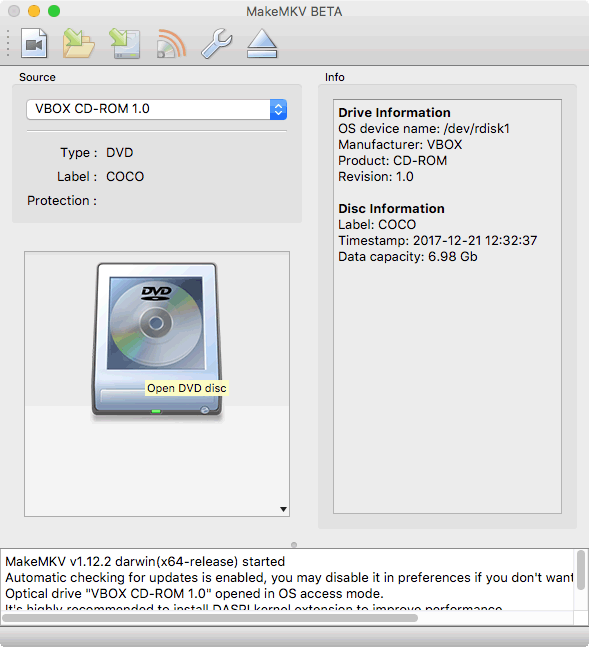Click the log pane vertical scrollbar

pos(581,569)
